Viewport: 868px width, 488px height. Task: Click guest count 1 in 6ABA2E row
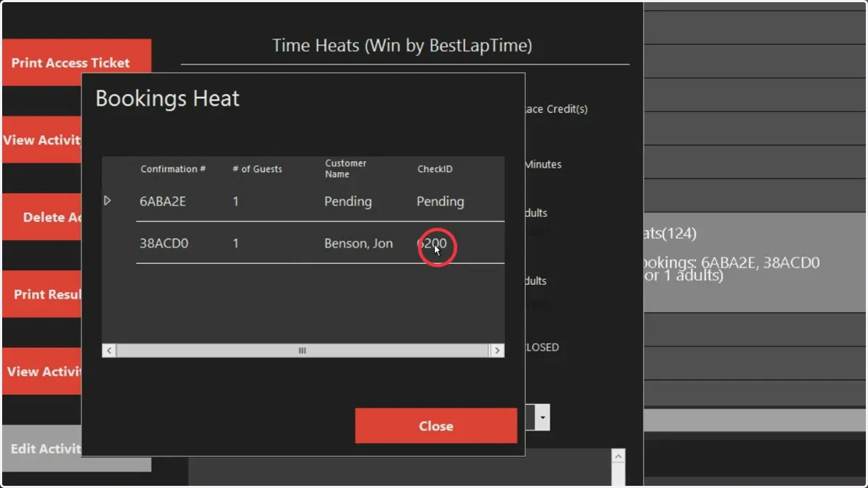coord(236,202)
